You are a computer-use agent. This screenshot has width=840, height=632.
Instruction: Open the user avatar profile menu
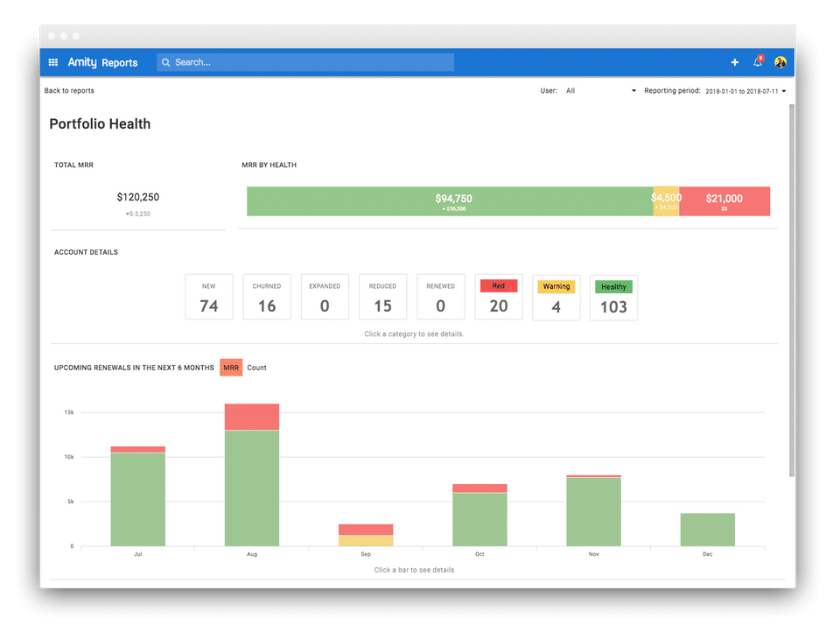point(780,62)
